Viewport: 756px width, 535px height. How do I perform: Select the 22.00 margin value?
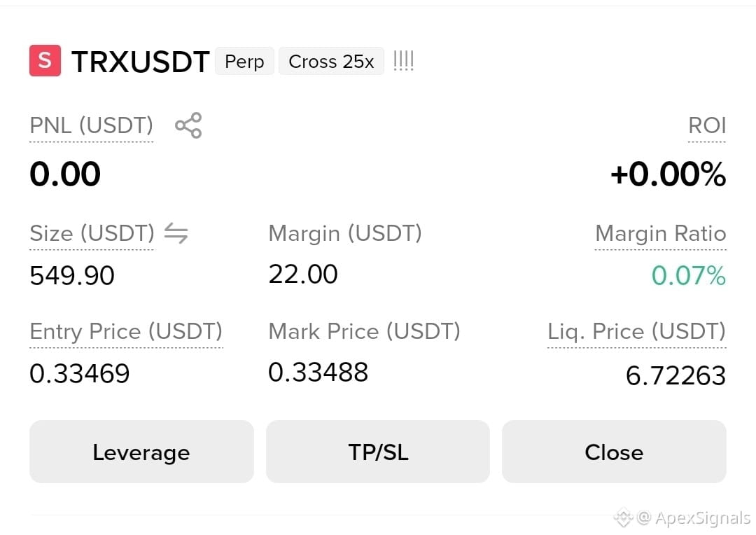click(303, 275)
